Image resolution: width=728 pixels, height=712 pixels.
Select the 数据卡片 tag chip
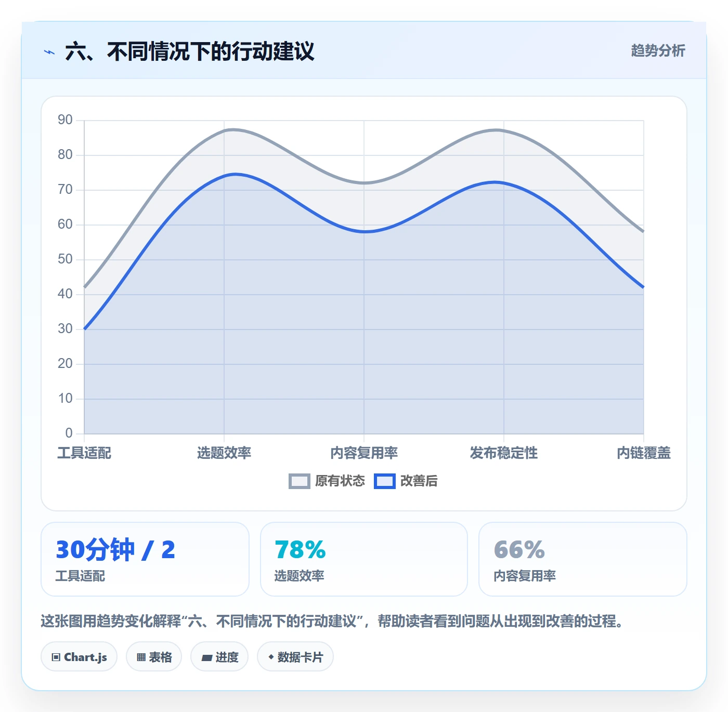(x=295, y=657)
